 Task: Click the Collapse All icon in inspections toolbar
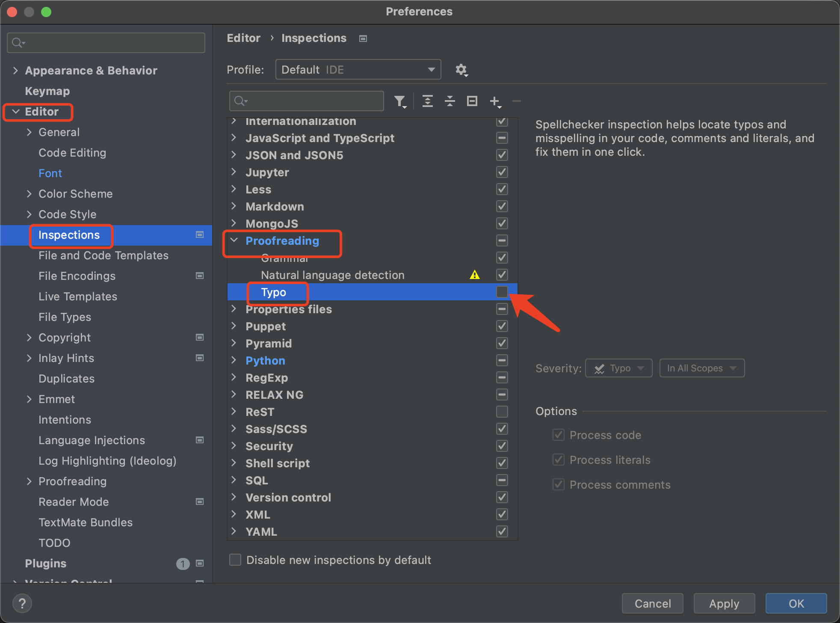(x=450, y=101)
